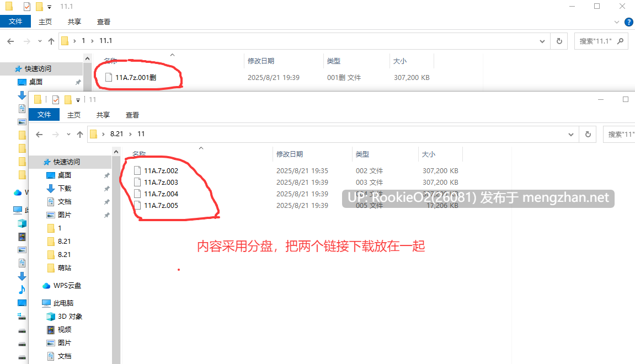Select 桌面 in the 11.1 window sidebar
The height and width of the screenshot is (364, 635).
tap(36, 82)
